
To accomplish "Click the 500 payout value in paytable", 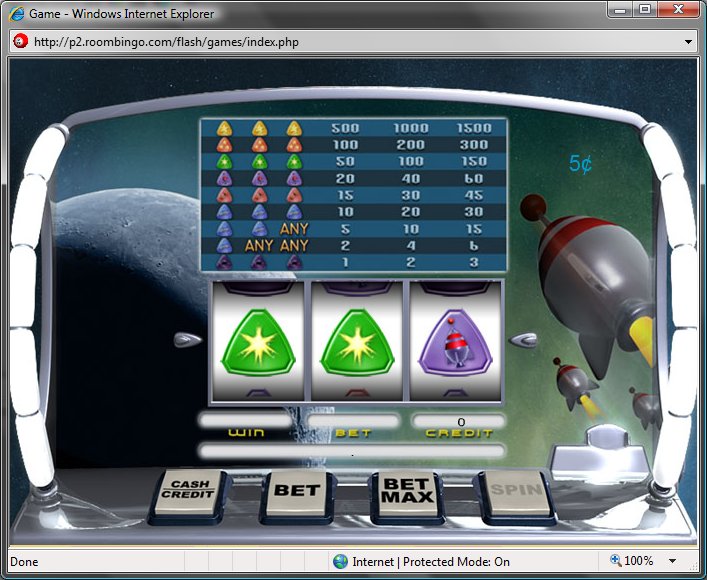I will tap(345, 129).
